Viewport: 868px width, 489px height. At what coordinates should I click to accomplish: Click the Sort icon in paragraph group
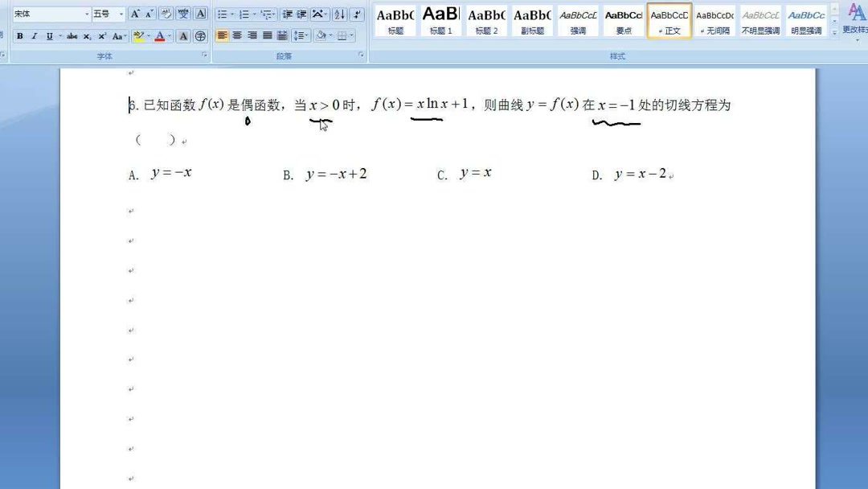pos(339,14)
